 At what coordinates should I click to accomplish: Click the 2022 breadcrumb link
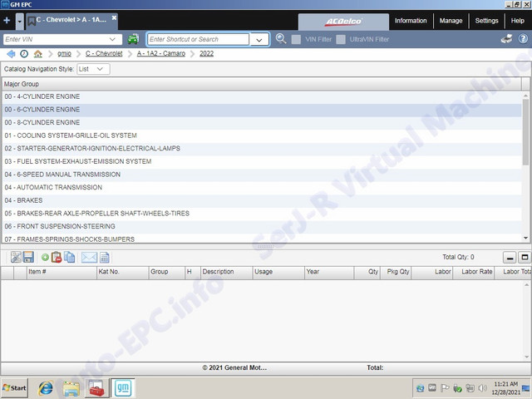[x=206, y=53]
